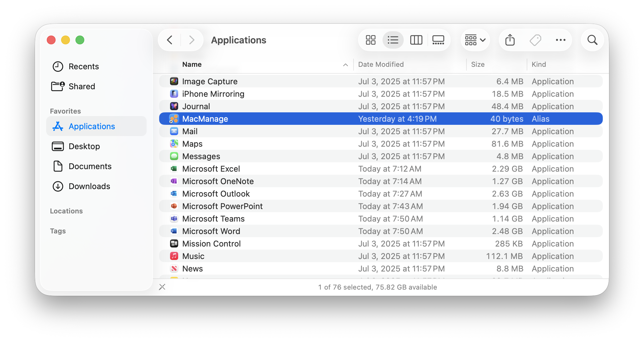Open the Group By dropdown
644x342 pixels.
(475, 40)
